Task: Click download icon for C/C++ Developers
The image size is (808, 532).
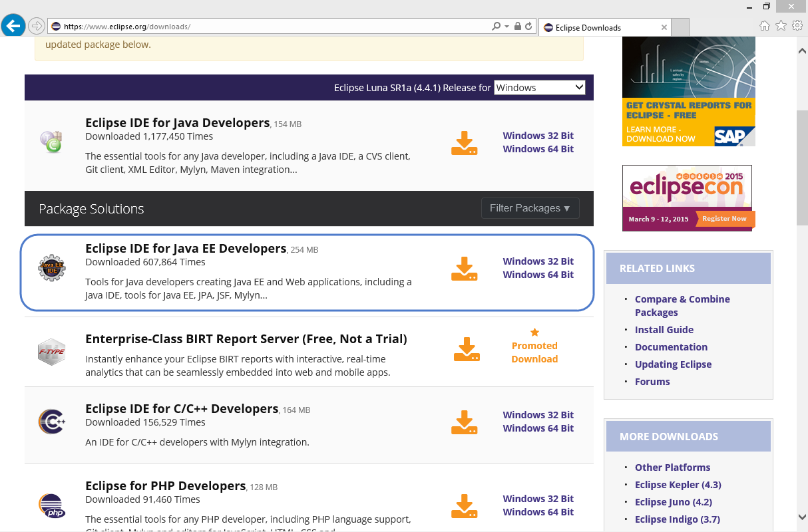Action: (465, 422)
